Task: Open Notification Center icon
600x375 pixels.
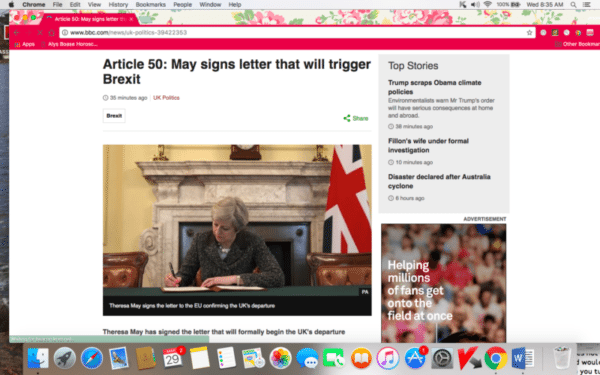Action: 587,5
